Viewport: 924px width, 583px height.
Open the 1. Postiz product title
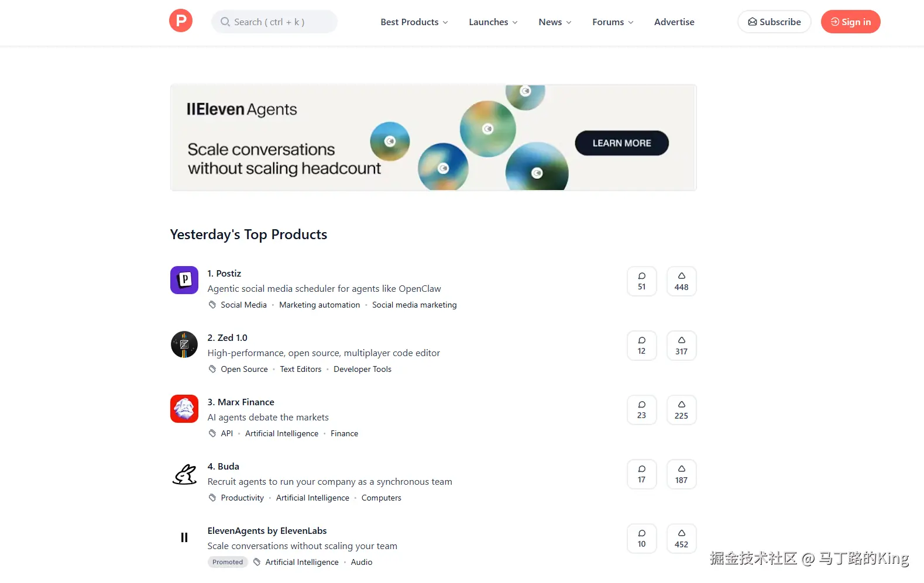point(224,273)
